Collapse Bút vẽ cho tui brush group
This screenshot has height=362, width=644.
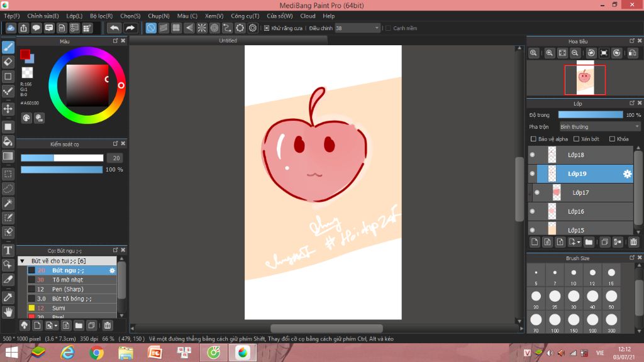coord(23,261)
